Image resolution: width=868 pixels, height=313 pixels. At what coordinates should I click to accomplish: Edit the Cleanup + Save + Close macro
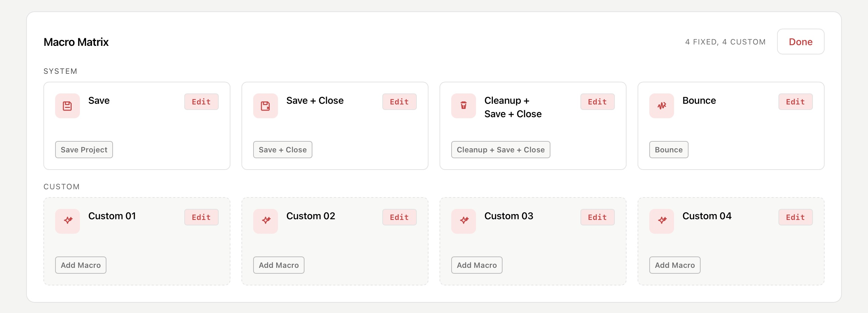(x=598, y=102)
